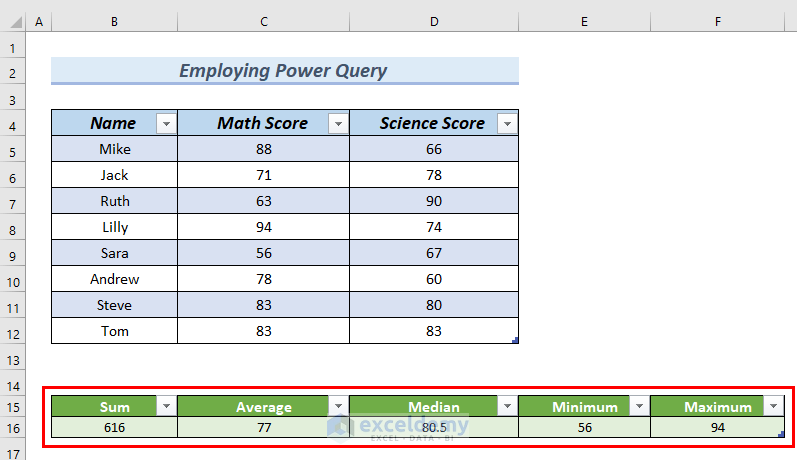Select the cell containing Mike
This screenshot has width=797, height=460.
point(114,149)
